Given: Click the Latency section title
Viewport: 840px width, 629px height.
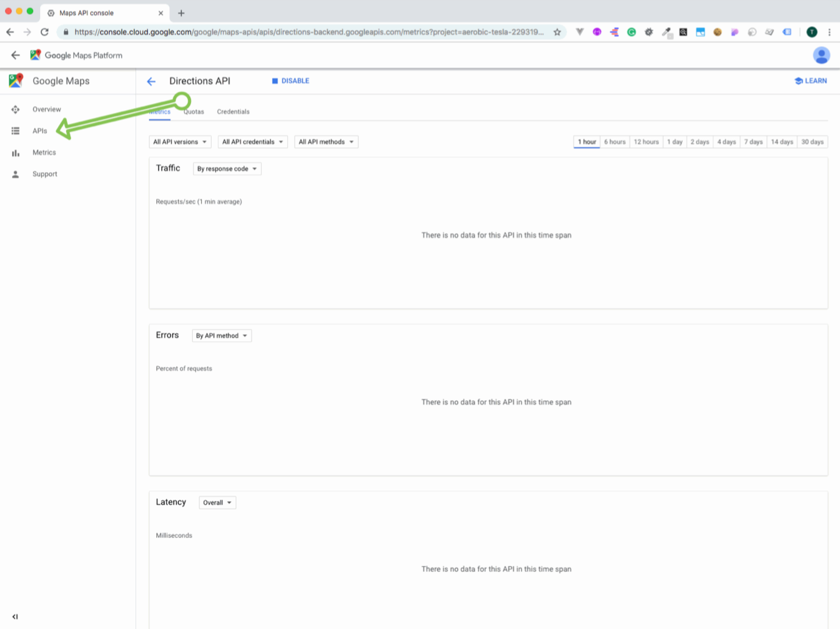Looking at the screenshot, I should (x=171, y=502).
